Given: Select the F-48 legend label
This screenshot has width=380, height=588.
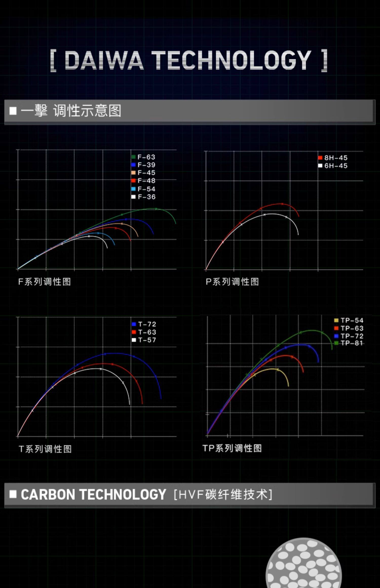Looking at the screenshot, I should 146,181.
